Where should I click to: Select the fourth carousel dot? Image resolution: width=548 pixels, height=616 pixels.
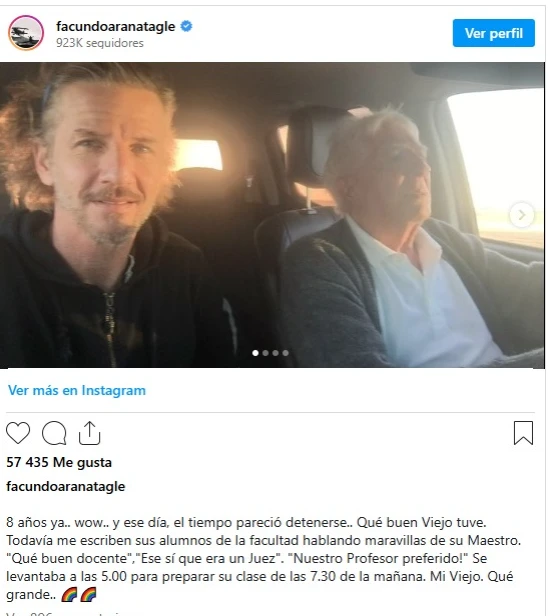[x=286, y=353]
